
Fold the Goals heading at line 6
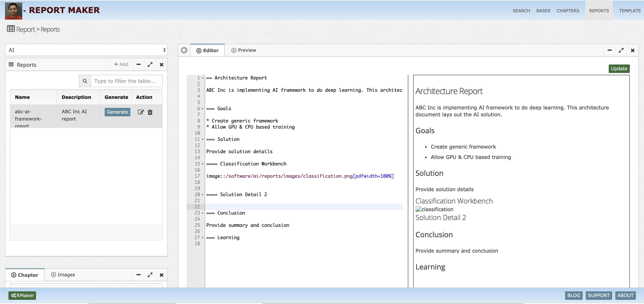pos(203,109)
